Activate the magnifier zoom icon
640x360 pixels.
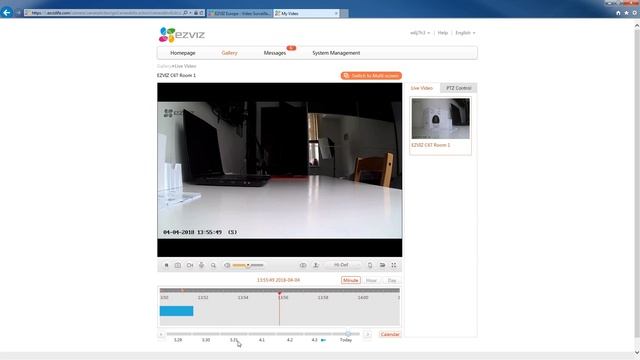coord(213,265)
